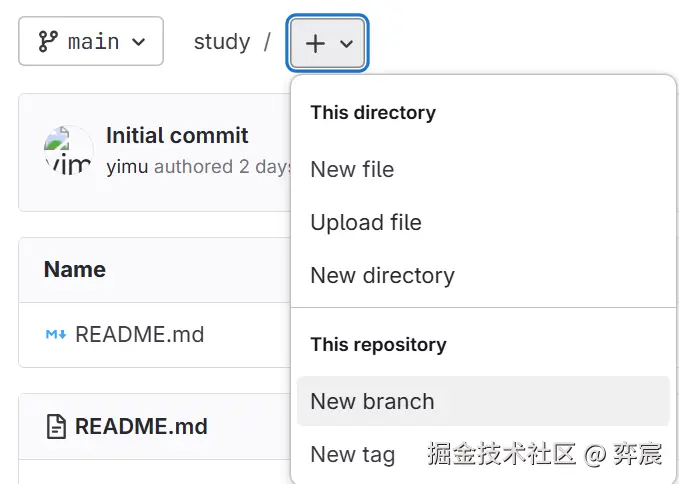Click the 'This repository' section heading
679x484 pixels.
378,344
